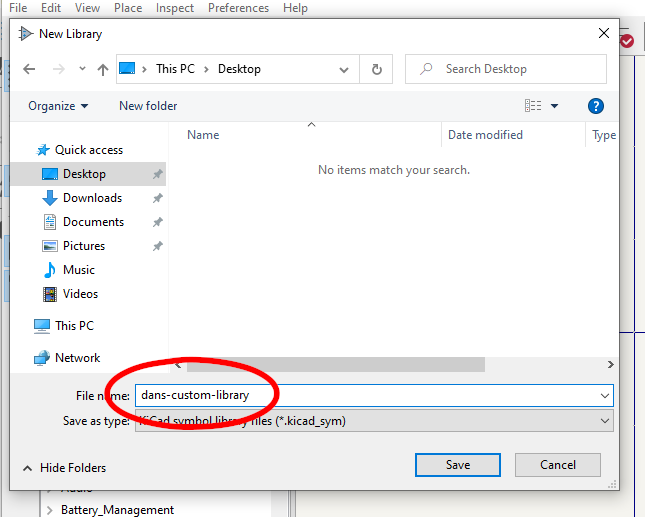
Task: Open the Place menu
Action: coord(128,8)
